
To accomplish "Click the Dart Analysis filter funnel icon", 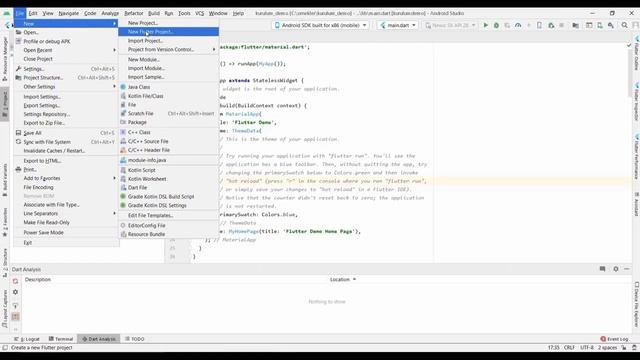I will [x=16, y=306].
